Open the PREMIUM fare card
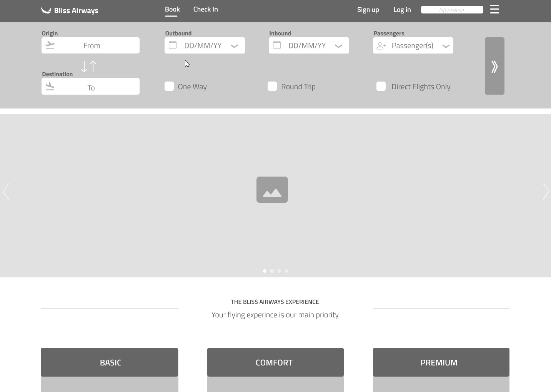Screen dimensions: 551x392 [441, 362]
